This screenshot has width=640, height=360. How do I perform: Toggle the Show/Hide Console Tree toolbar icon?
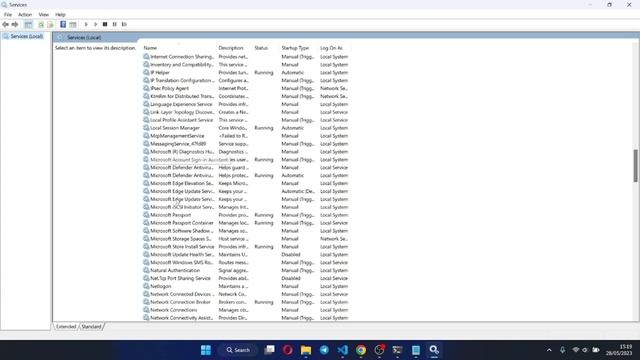(28, 24)
